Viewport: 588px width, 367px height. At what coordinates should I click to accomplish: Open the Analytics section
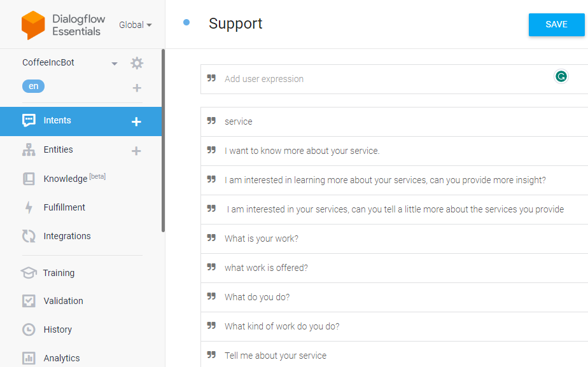click(62, 358)
